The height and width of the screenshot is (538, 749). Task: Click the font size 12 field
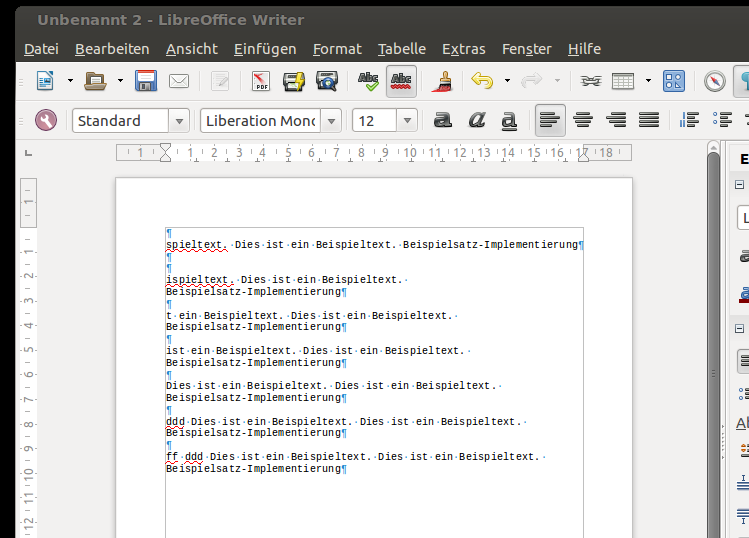point(374,121)
